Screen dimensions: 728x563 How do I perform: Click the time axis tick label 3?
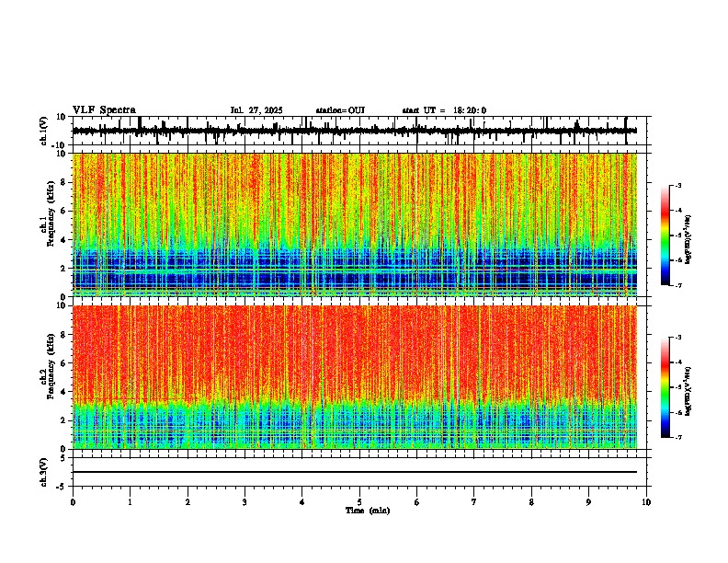pyautogui.click(x=245, y=502)
